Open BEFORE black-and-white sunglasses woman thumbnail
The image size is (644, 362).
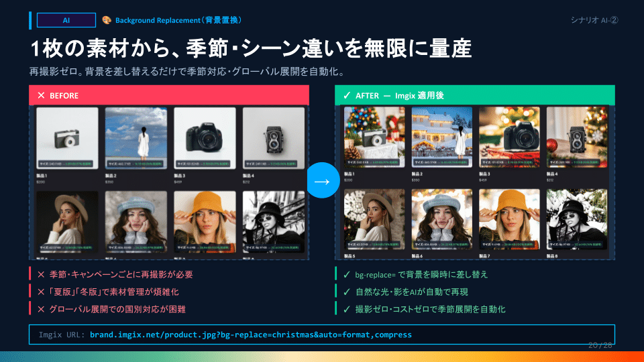point(274,222)
